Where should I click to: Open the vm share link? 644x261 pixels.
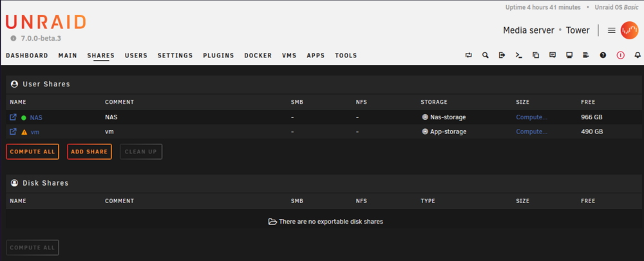(x=35, y=132)
